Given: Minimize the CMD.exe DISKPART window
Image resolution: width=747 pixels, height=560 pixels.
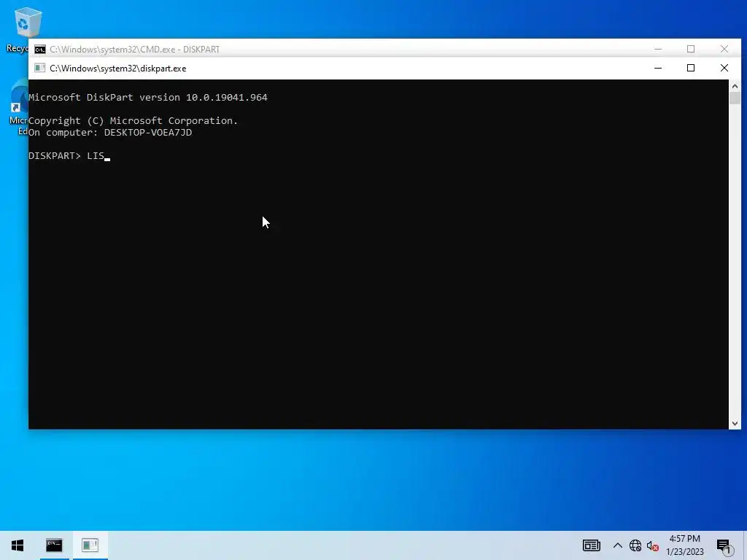Looking at the screenshot, I should coord(658,49).
